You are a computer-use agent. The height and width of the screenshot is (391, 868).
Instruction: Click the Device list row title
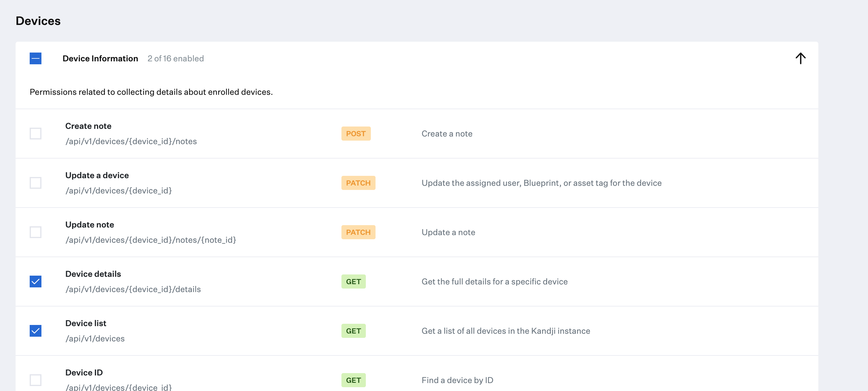[86, 323]
